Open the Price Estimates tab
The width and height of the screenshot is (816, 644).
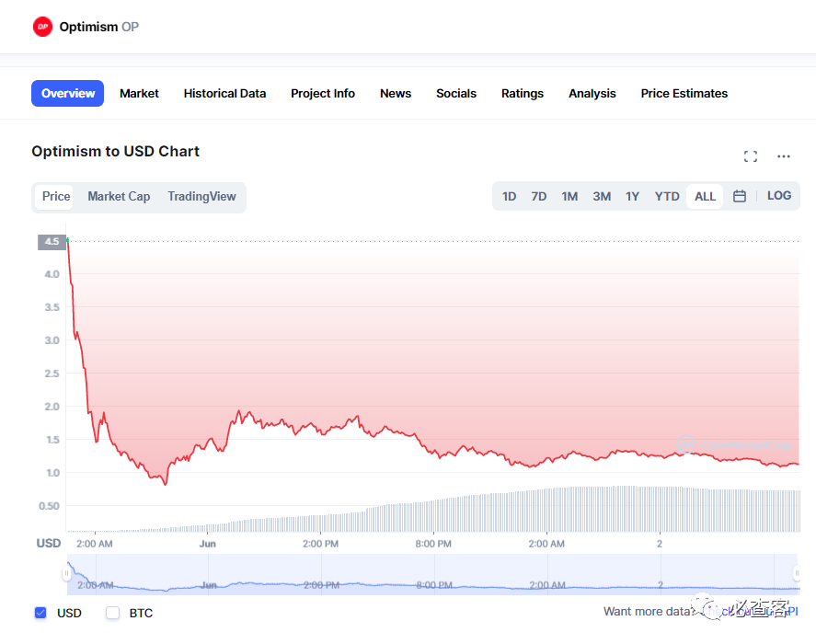click(x=684, y=93)
